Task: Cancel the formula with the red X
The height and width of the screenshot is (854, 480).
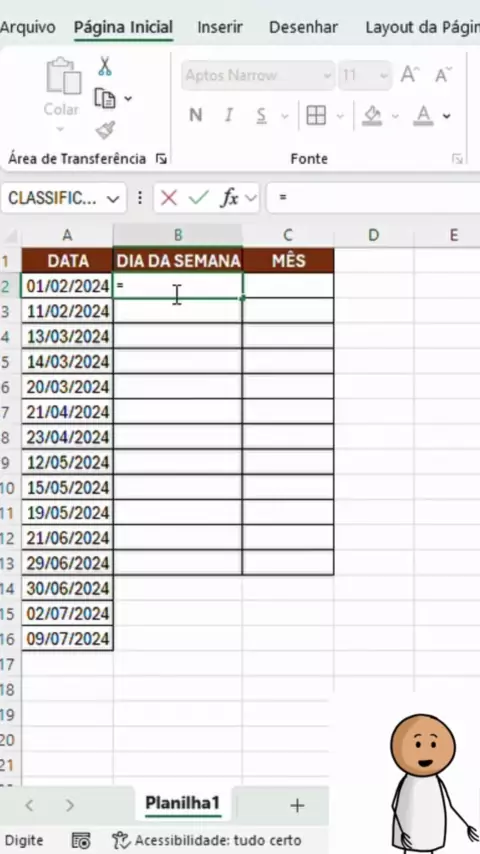Action: 169,198
